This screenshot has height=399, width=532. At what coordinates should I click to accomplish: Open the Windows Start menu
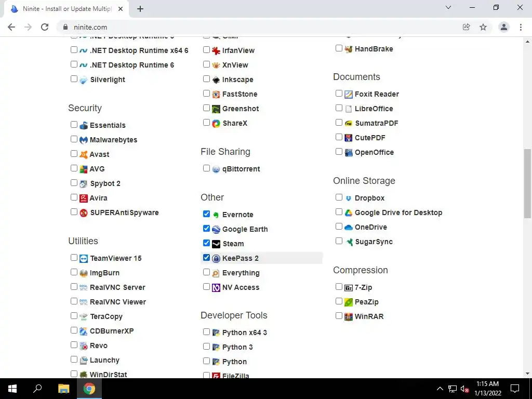click(12, 389)
